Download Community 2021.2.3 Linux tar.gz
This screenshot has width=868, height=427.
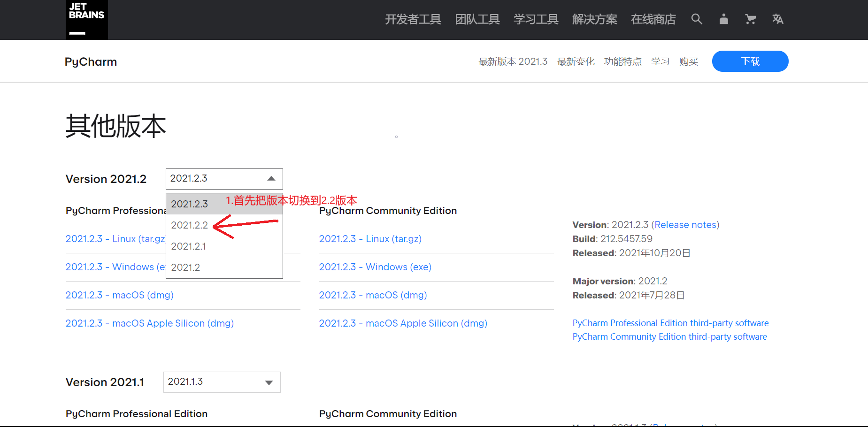(370, 239)
